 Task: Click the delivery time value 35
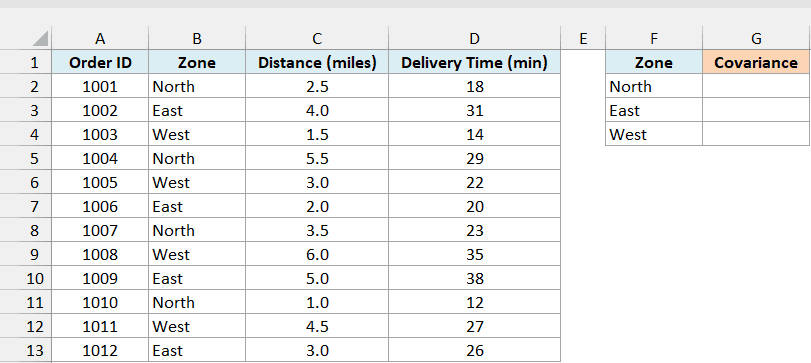[474, 254]
